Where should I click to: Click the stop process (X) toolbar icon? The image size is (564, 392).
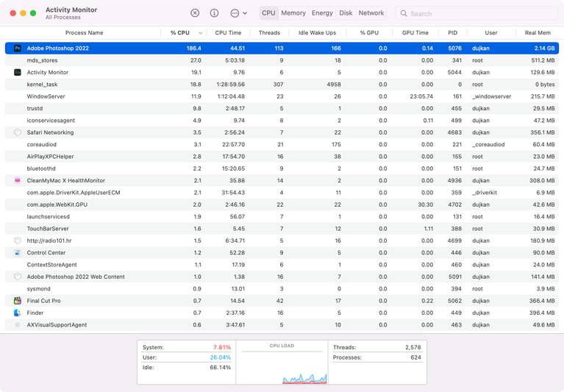pyautogui.click(x=195, y=13)
